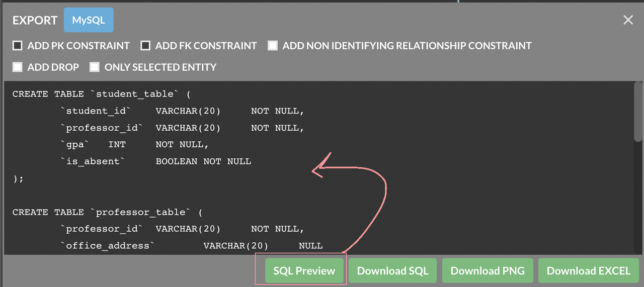Toggle ADD FK CONSTRAINT checkbox

145,46
